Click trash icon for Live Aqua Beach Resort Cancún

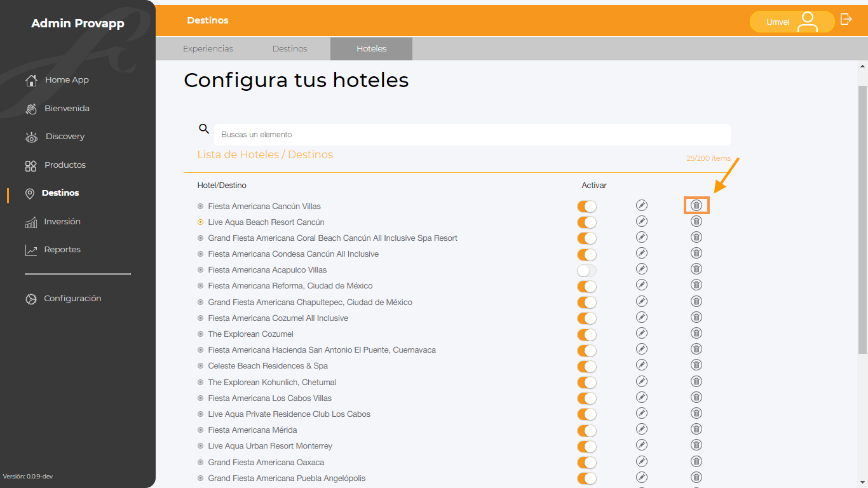point(696,221)
